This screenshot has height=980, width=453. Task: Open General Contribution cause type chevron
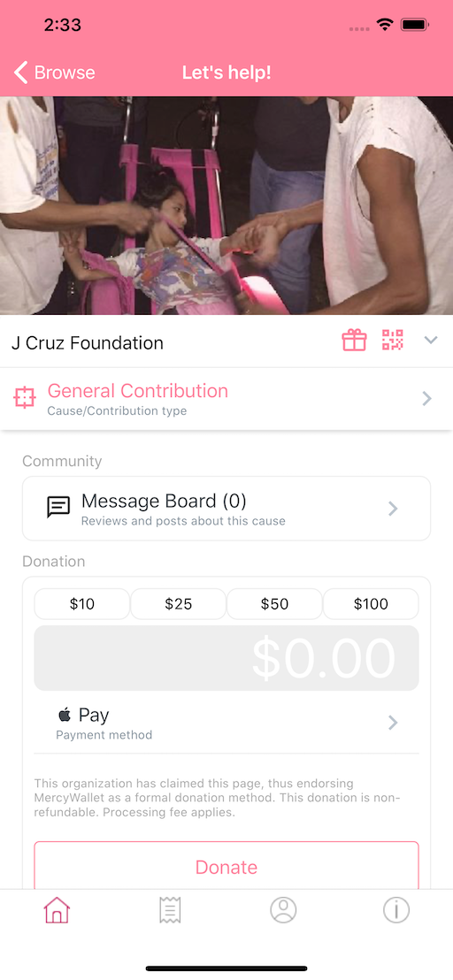coord(426,398)
